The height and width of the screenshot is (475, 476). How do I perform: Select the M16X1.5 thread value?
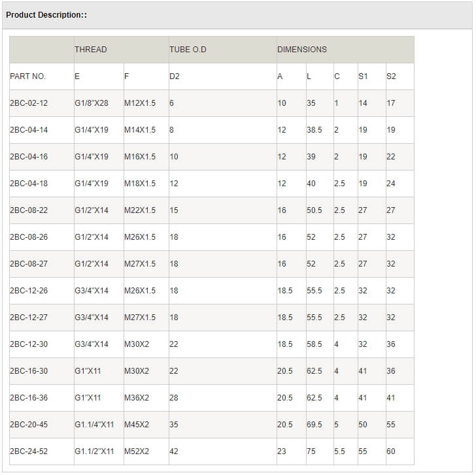140,157
